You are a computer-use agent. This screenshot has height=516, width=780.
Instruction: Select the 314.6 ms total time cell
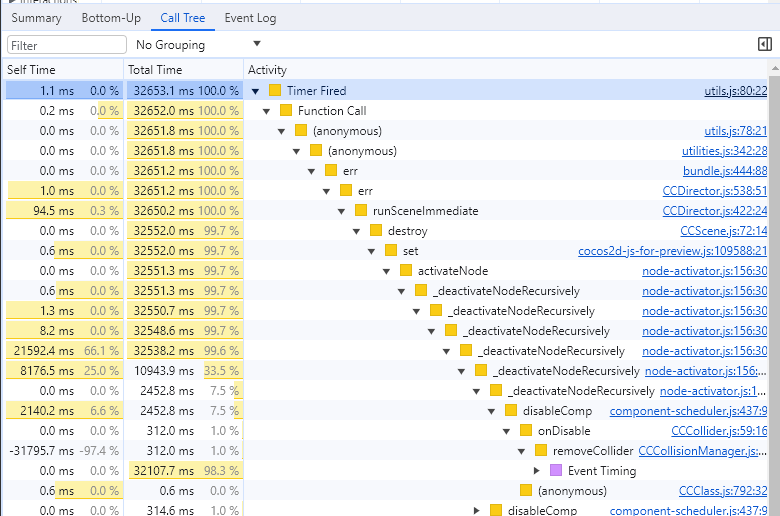(x=184, y=510)
